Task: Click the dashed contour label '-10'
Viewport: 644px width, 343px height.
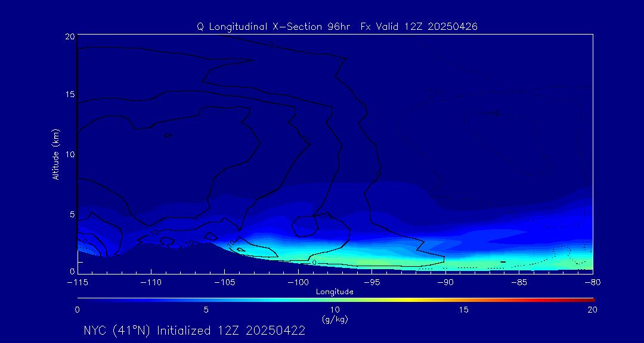Action: (493, 113)
